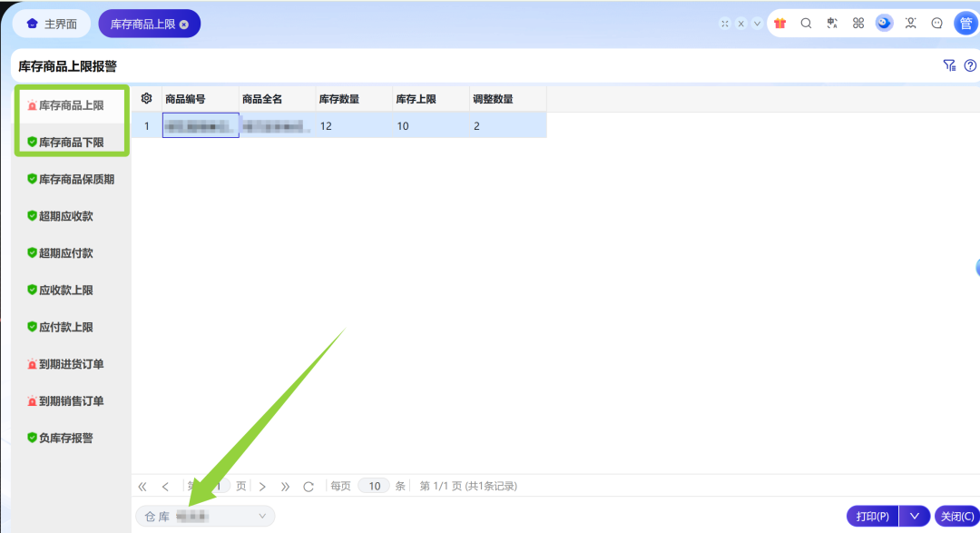Select the blurred 商品编号 cell in row 1
980x533 pixels.
click(200, 125)
